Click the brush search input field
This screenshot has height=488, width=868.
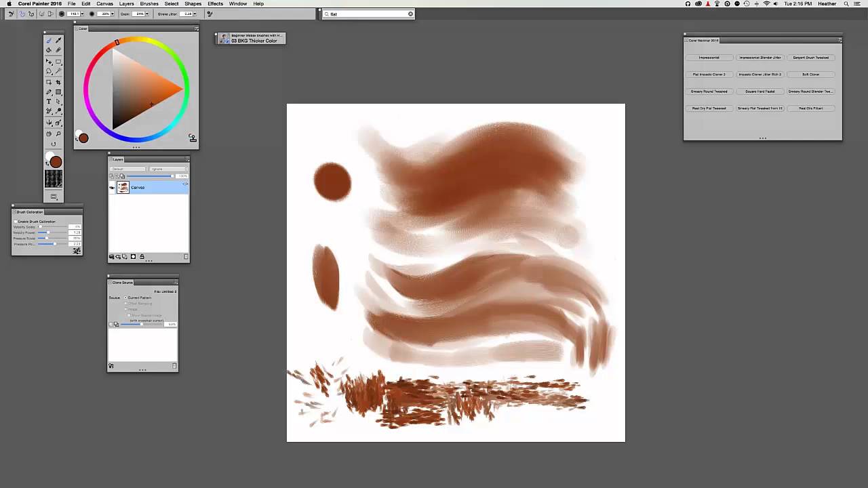pos(368,14)
